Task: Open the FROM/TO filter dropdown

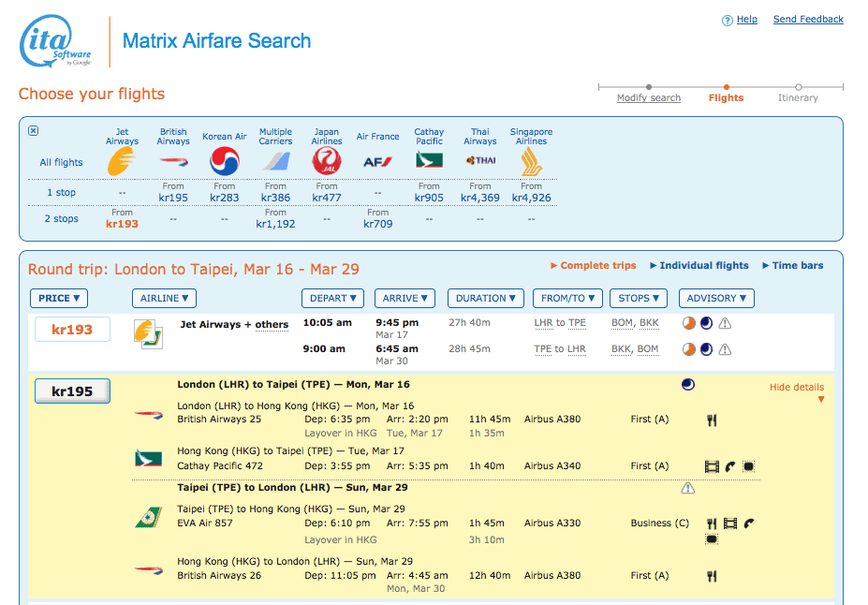Action: 567,299
